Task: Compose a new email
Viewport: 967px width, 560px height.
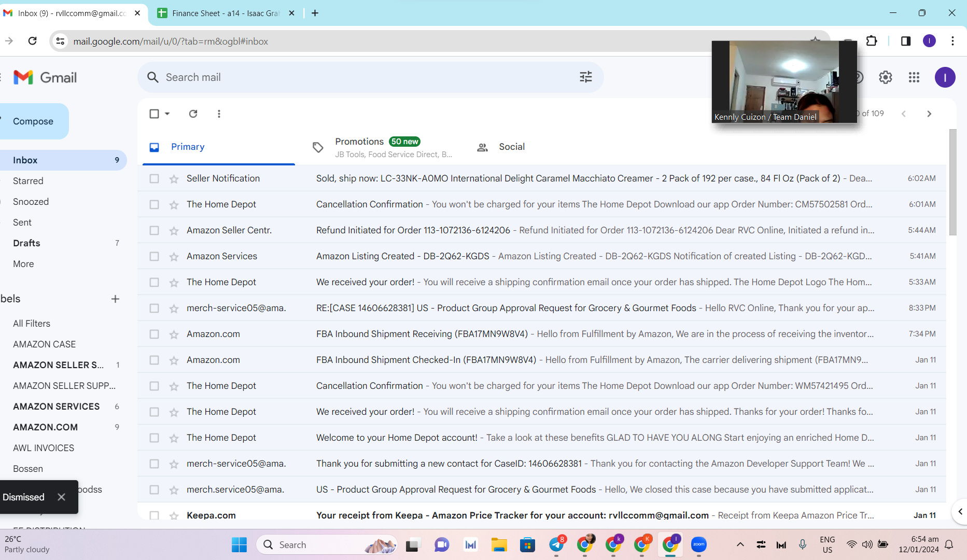Action: [33, 121]
